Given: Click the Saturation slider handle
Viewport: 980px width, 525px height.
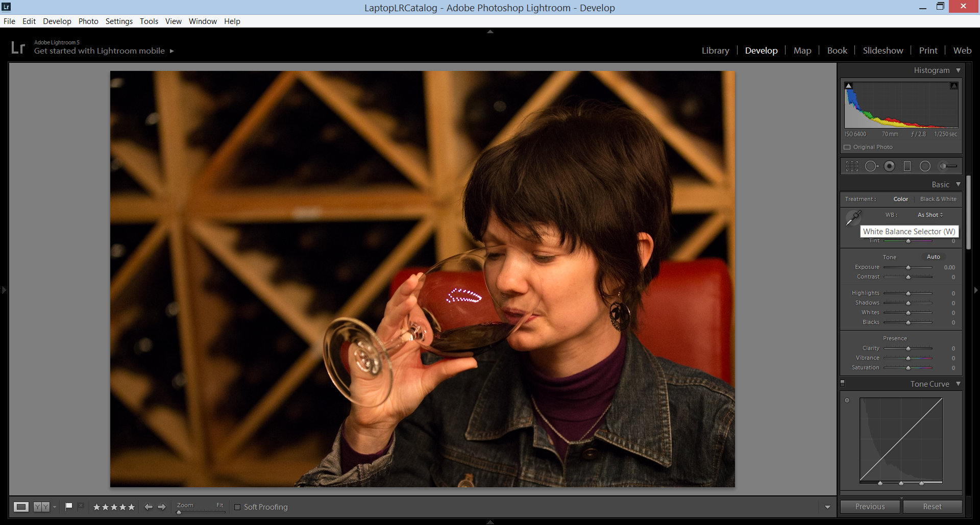Looking at the screenshot, I should click(x=908, y=367).
